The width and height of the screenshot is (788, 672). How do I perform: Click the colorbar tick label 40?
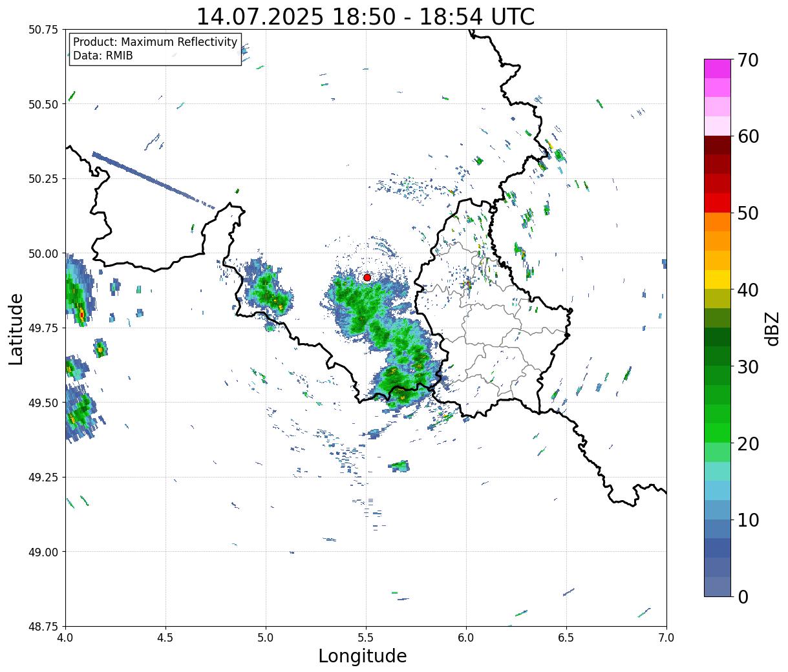point(747,290)
